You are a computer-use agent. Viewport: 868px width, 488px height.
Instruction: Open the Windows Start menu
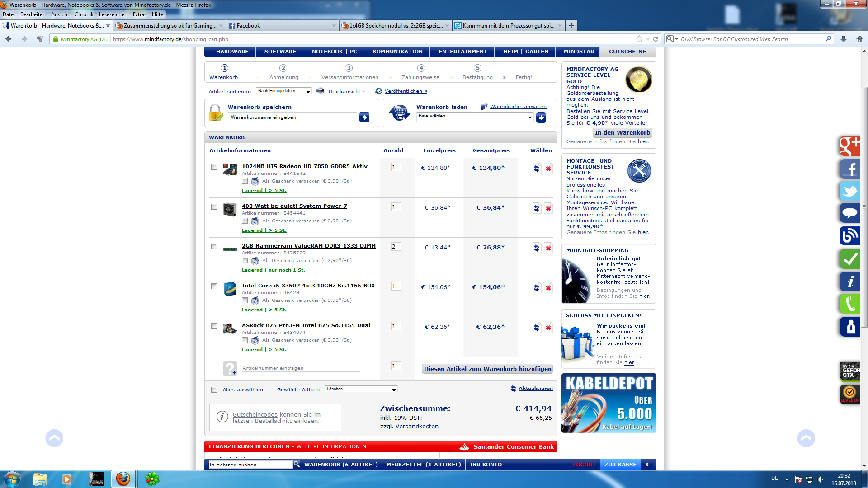pyautogui.click(x=12, y=479)
